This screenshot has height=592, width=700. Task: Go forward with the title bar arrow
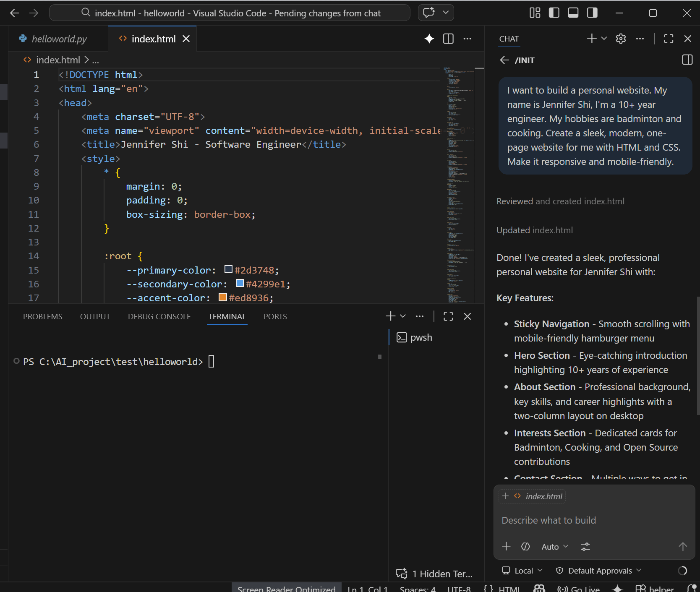pyautogui.click(x=34, y=13)
